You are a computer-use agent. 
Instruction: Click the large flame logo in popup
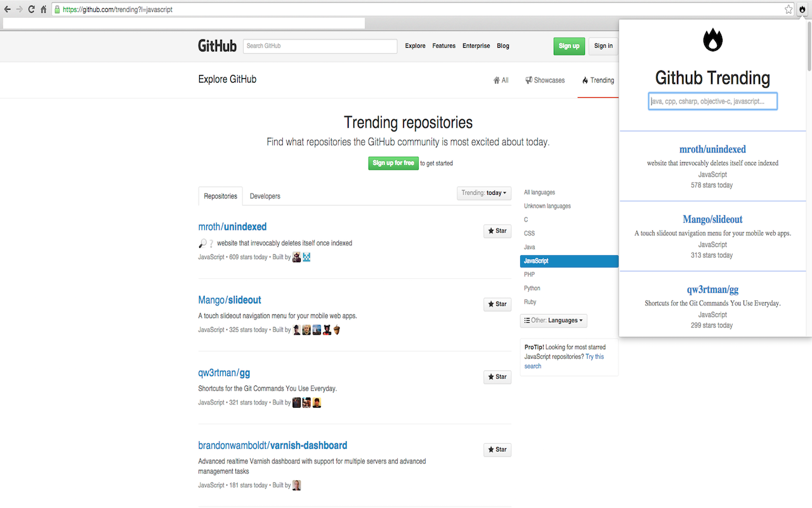pos(713,40)
